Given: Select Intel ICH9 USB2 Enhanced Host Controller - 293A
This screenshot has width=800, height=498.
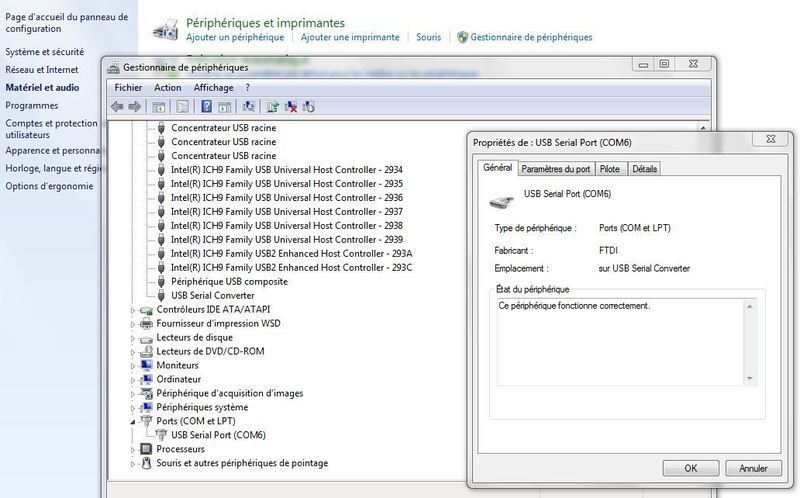Looking at the screenshot, I should pyautogui.click(x=291, y=254).
